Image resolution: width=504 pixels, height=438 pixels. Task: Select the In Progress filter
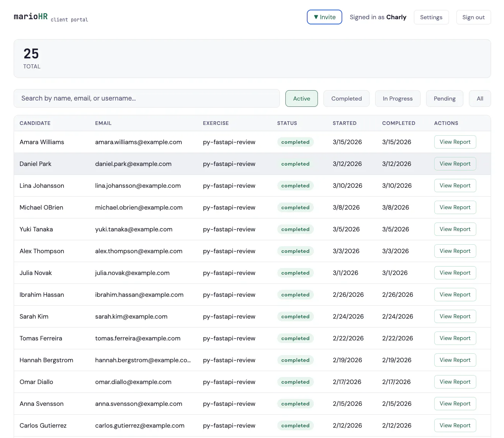click(398, 99)
